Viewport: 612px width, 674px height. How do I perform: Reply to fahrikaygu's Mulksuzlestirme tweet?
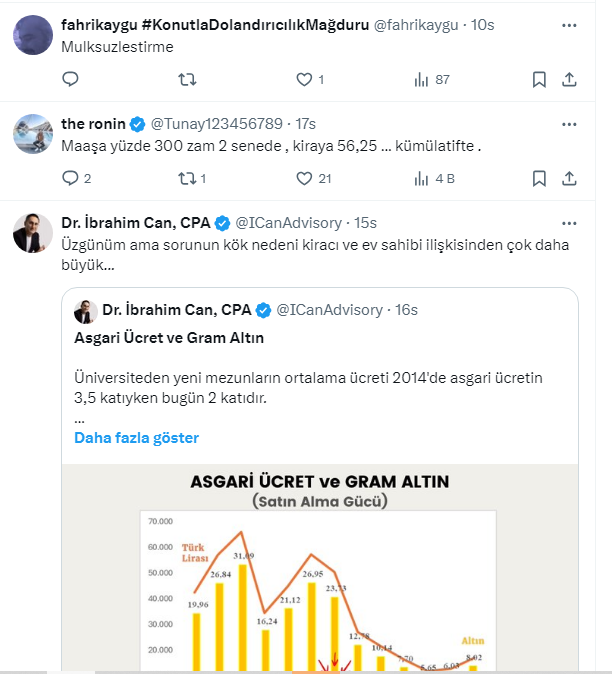click(70, 79)
